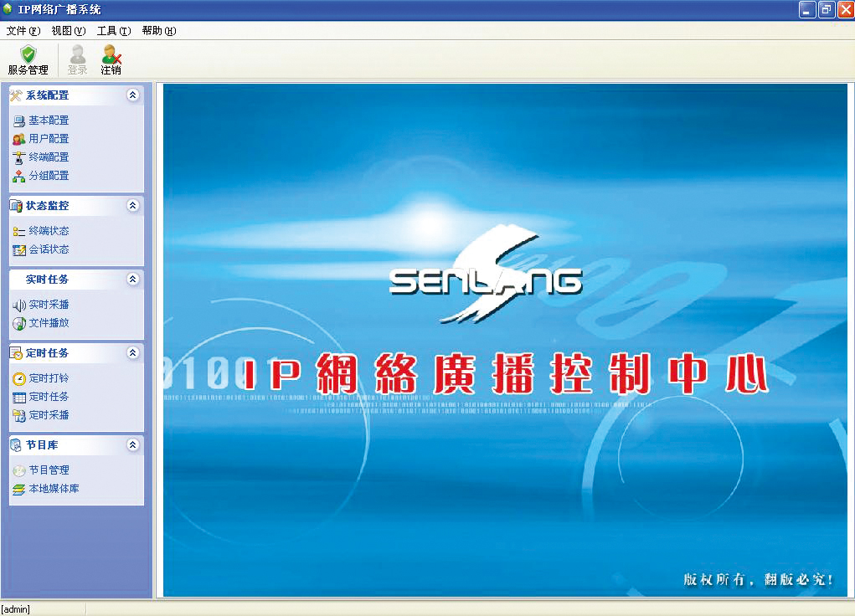Open 用户配置 link
Viewport: 855px width, 616px height.
point(49,139)
